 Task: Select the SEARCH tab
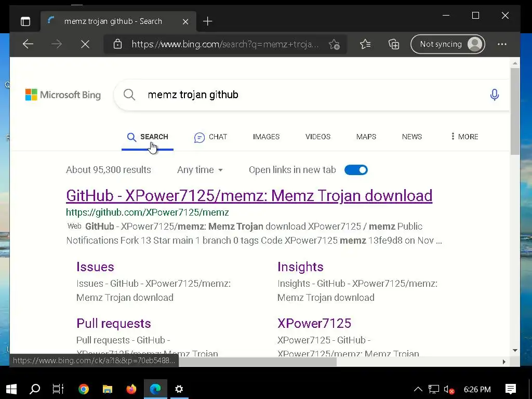pyautogui.click(x=148, y=137)
